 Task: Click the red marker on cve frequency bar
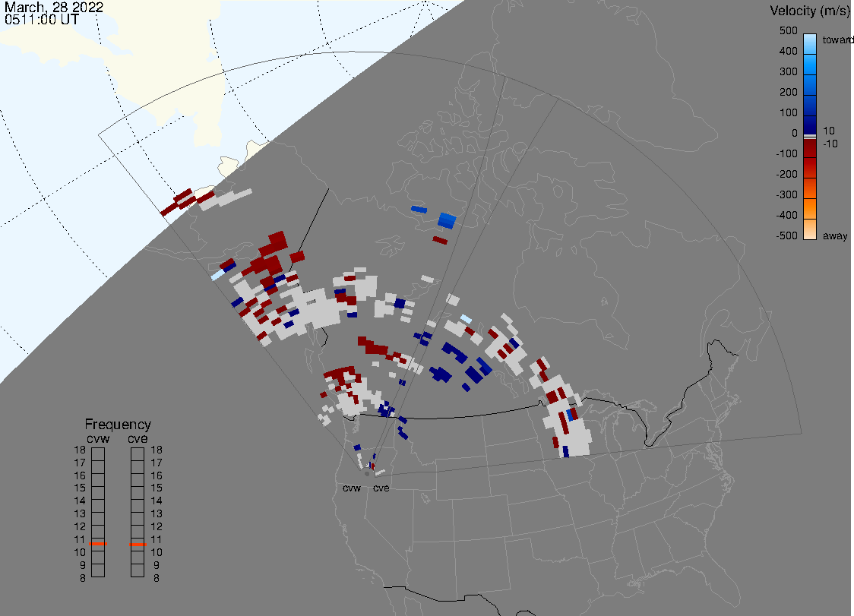click(138, 544)
